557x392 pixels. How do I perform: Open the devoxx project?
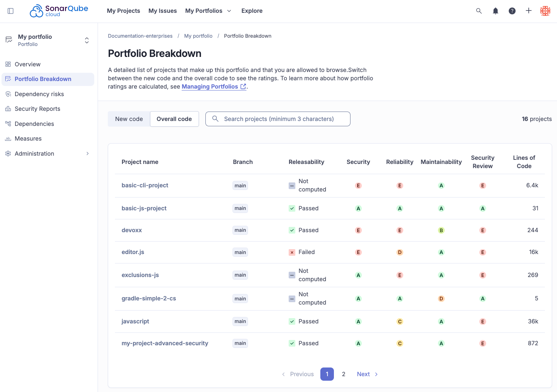pos(132,230)
